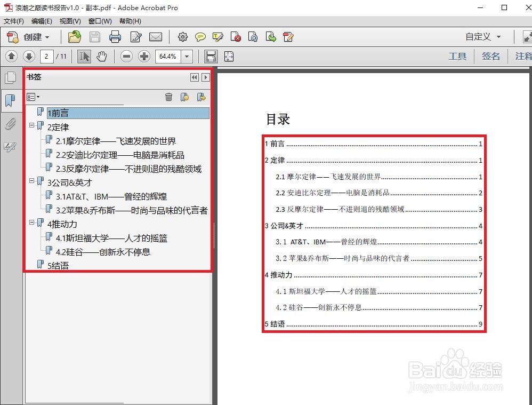The image size is (532, 405).
Task: Jump to bookmark 4.2硅谷——创新永不停息
Action: [x=103, y=252]
